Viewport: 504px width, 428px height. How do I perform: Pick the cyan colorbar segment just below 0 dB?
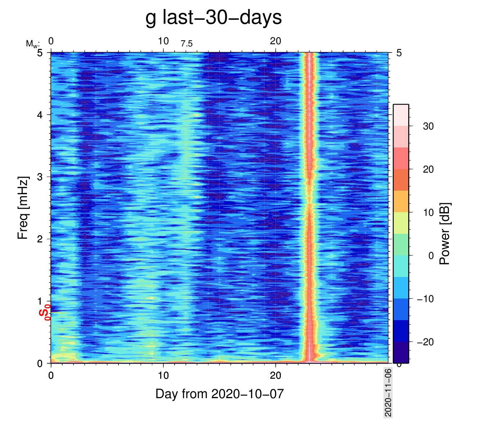pyautogui.click(x=401, y=266)
